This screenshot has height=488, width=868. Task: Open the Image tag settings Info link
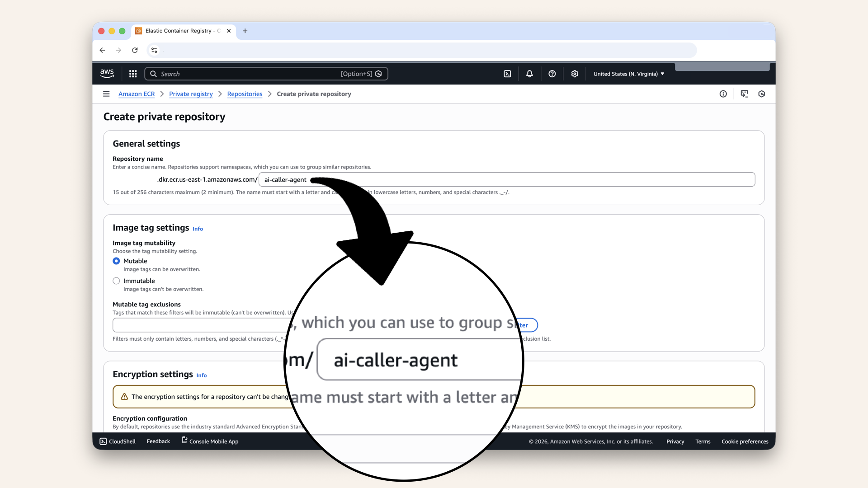tap(198, 229)
